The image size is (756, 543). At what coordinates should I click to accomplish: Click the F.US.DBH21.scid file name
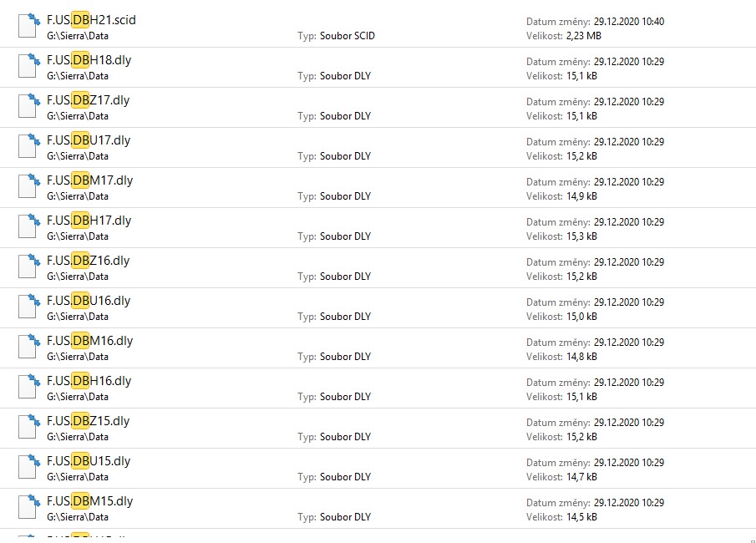91,20
